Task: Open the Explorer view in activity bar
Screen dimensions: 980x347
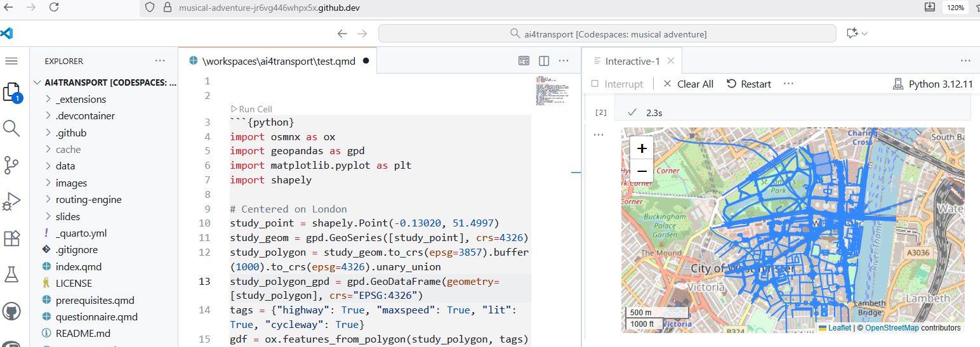Action: tap(12, 93)
